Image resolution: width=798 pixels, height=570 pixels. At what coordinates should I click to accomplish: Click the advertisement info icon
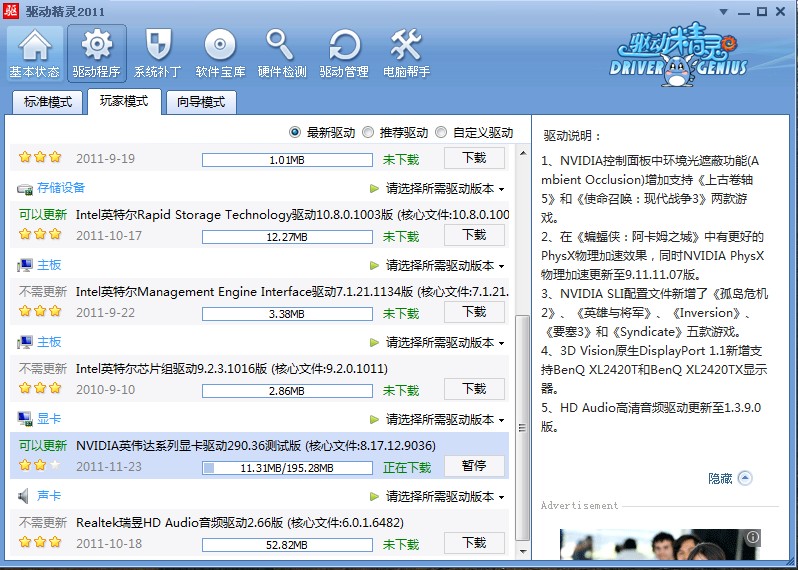click(x=753, y=537)
